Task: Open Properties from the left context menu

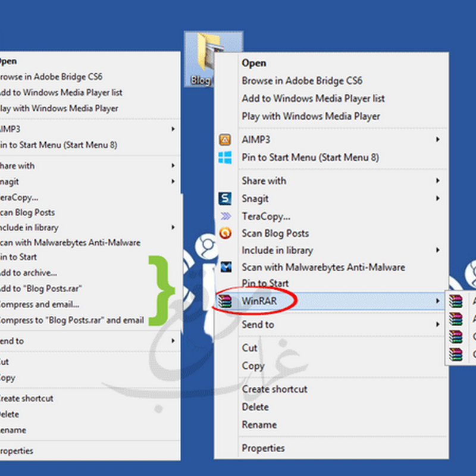Action: (17, 451)
